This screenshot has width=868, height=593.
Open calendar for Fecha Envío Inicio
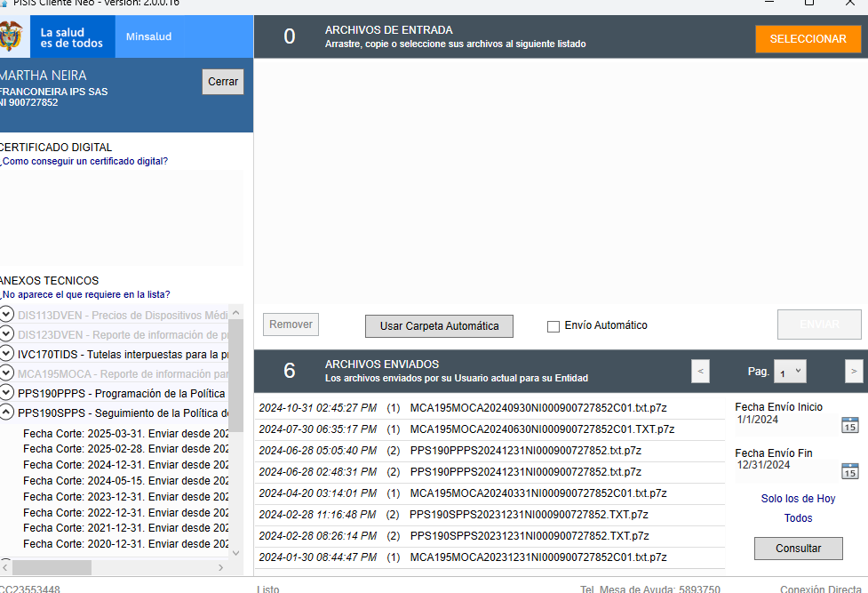pyautogui.click(x=849, y=425)
